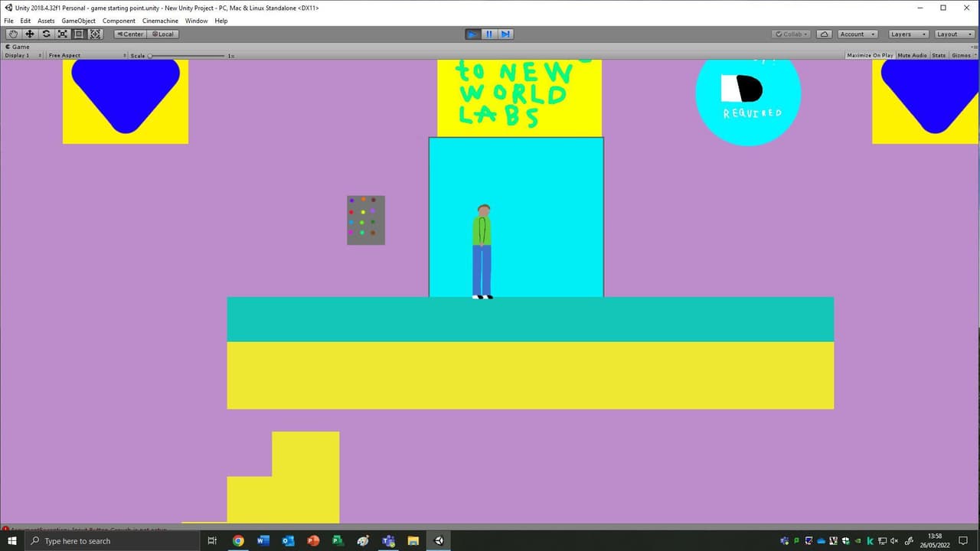The height and width of the screenshot is (551, 980).
Task: Toggle pivot mode Center button
Action: (x=129, y=34)
